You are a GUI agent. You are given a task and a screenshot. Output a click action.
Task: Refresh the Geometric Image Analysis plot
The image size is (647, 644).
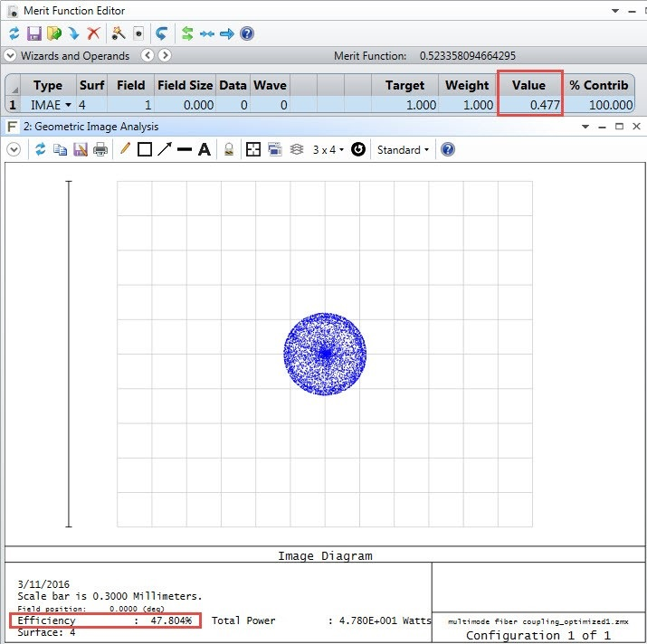coord(40,149)
